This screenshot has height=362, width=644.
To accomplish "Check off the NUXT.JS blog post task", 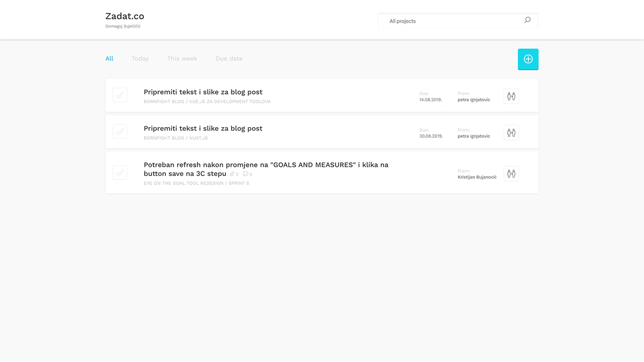I will click(120, 131).
